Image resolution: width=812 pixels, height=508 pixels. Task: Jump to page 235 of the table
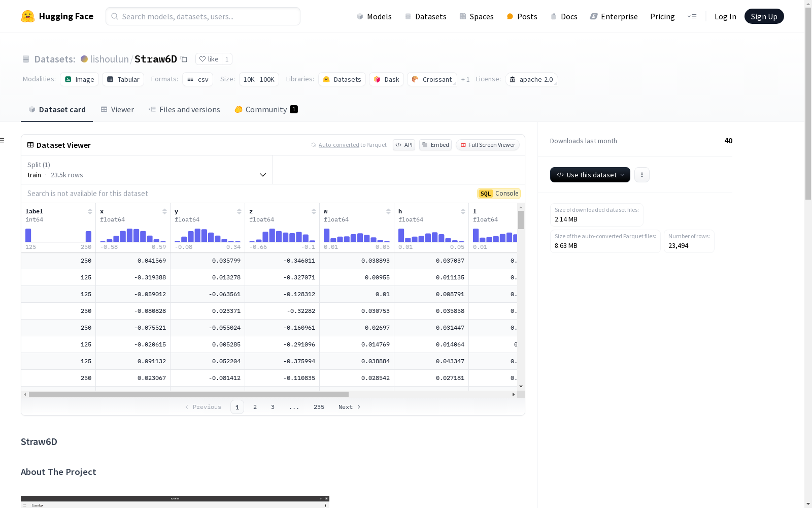(319, 407)
